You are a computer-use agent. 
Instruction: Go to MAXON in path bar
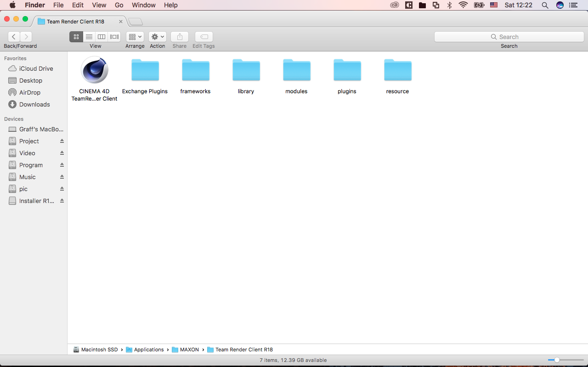(x=186, y=350)
